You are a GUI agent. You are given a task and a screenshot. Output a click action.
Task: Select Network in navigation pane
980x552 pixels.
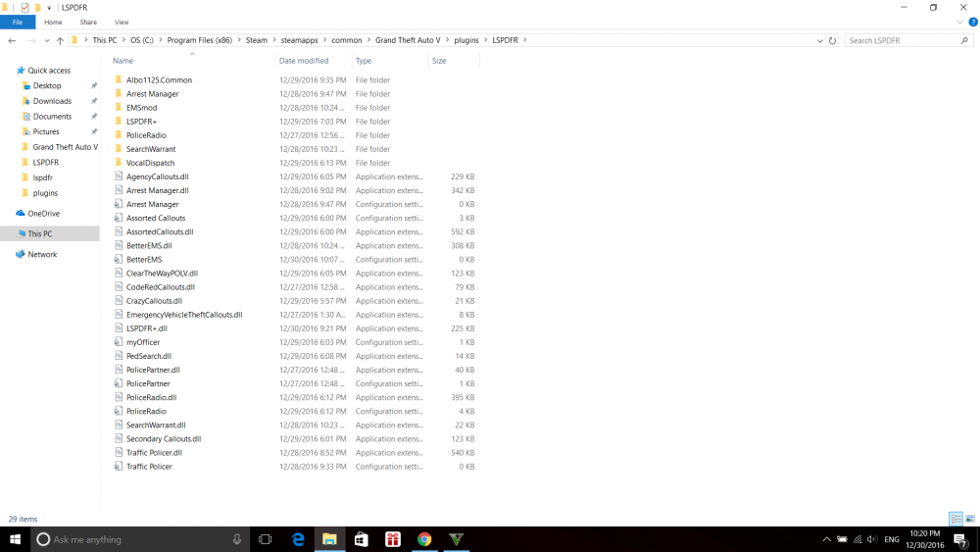pyautogui.click(x=42, y=255)
